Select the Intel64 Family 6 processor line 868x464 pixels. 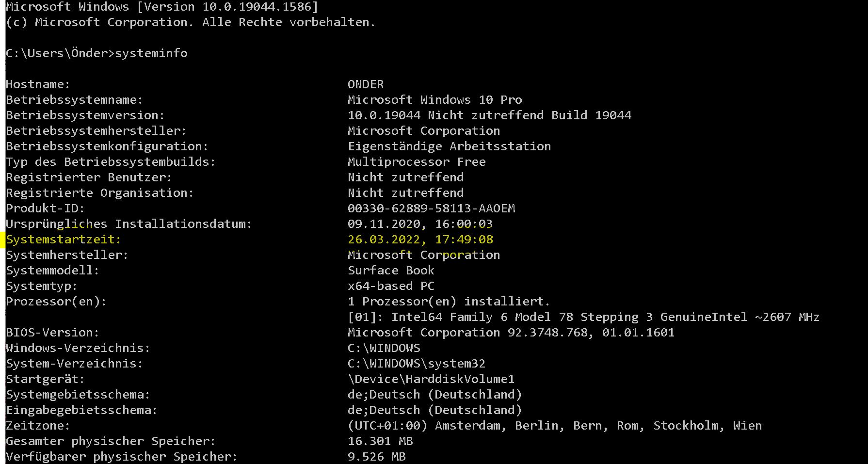(x=583, y=317)
